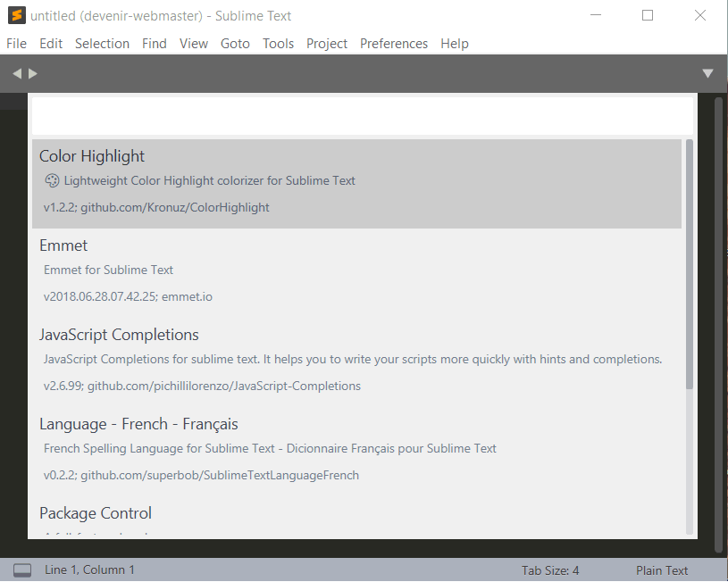Click github.com/superbob/SublimeTextLanguageFrench line

[201, 475]
